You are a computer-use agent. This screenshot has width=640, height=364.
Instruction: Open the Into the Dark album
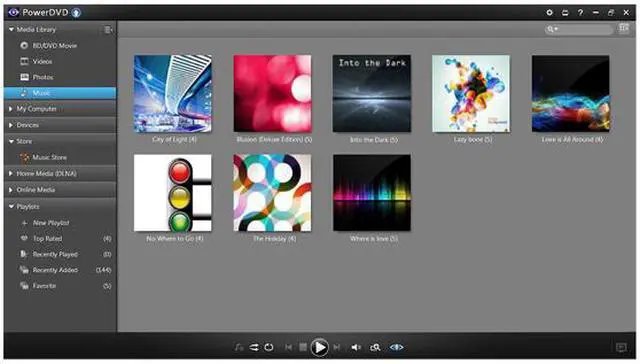click(x=372, y=93)
